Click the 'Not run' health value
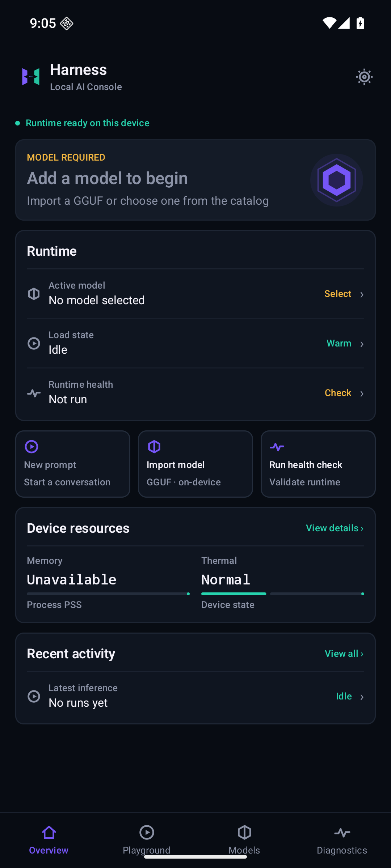The width and height of the screenshot is (391, 868). tap(68, 399)
